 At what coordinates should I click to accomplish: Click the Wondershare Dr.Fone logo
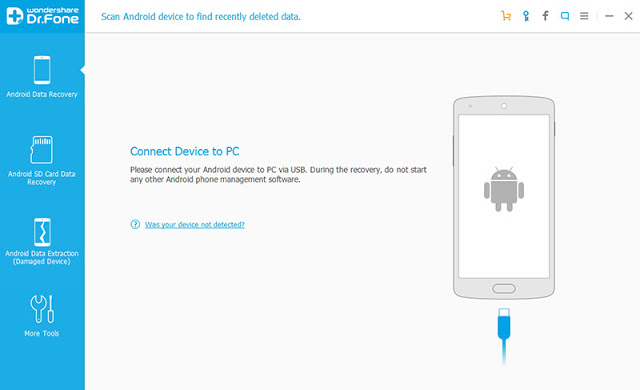(x=42, y=16)
